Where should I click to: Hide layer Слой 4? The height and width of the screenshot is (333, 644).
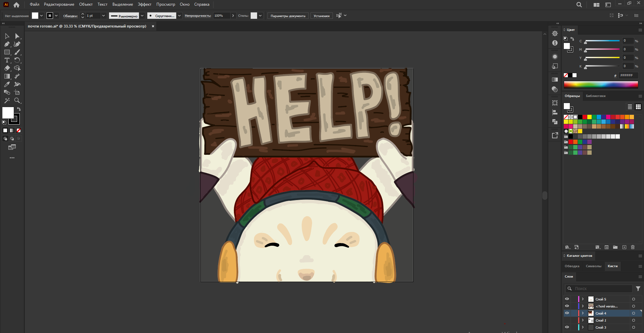pyautogui.click(x=567, y=313)
